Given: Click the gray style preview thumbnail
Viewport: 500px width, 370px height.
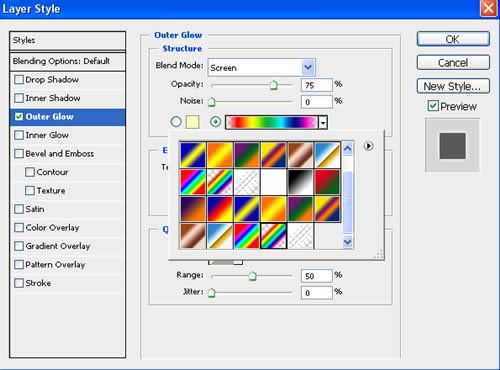Looking at the screenshot, I should pos(452,146).
